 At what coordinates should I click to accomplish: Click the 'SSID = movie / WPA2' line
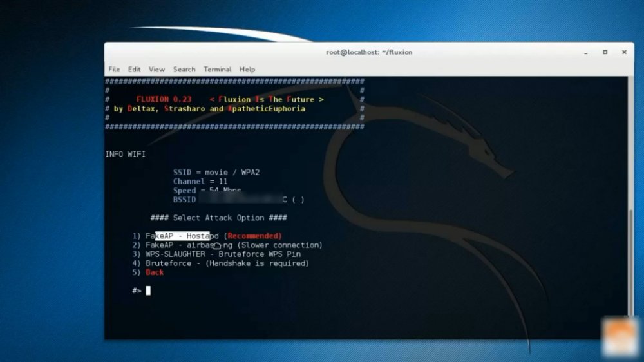(216, 172)
